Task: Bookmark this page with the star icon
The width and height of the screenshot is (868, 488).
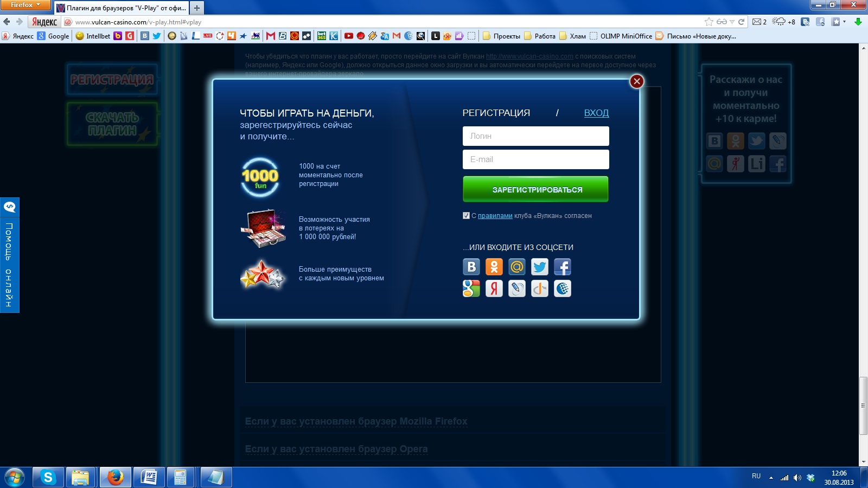Action: click(x=709, y=22)
